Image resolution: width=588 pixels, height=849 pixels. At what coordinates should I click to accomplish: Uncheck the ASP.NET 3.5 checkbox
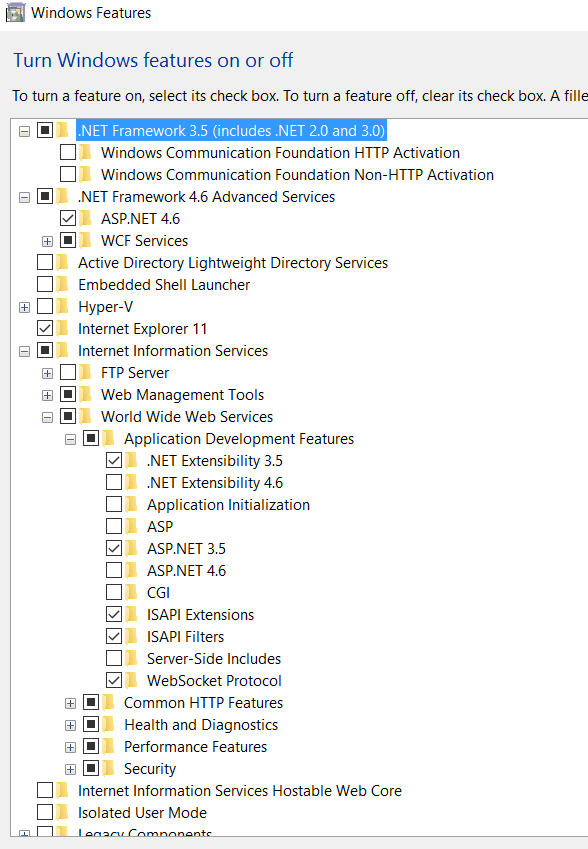114,548
